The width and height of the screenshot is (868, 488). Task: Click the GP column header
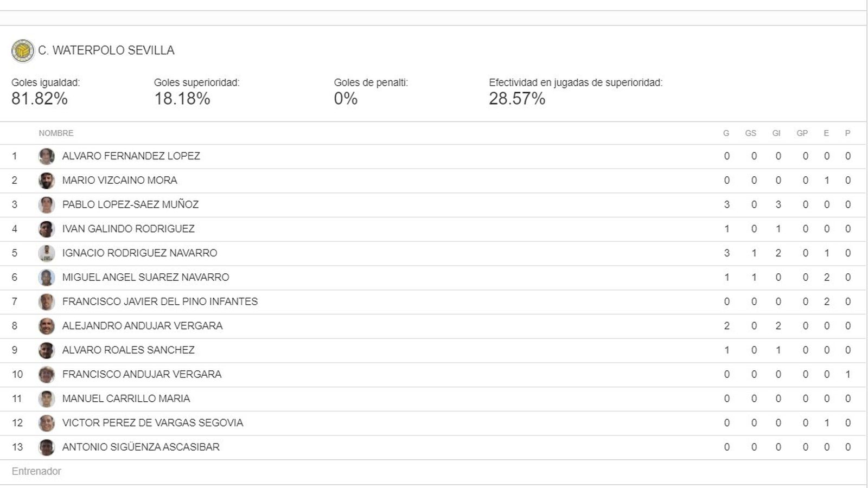click(802, 133)
